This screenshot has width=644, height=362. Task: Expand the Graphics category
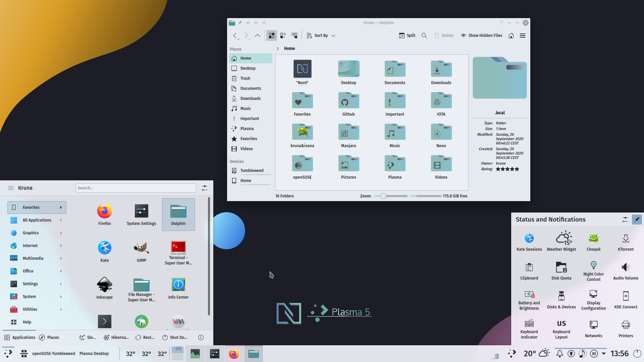[x=37, y=233]
